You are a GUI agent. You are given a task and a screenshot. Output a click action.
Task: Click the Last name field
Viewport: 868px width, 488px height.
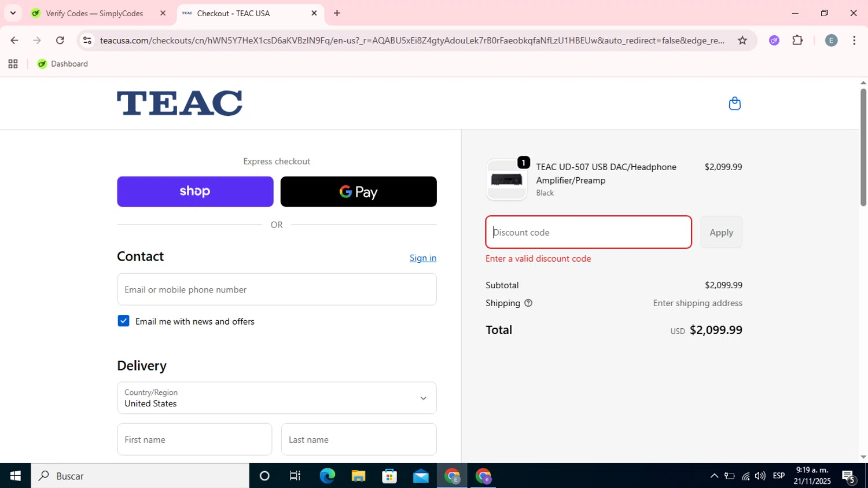(x=359, y=439)
